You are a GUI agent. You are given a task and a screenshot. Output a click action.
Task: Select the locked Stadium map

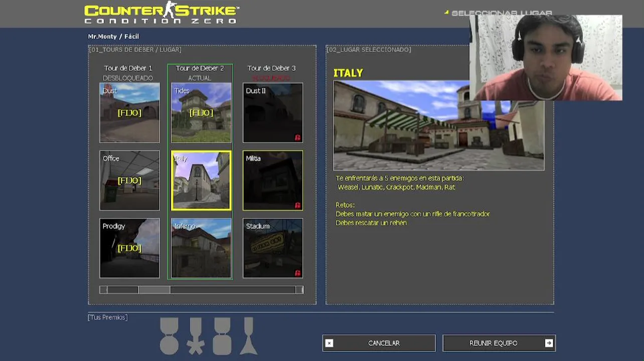coord(273,248)
